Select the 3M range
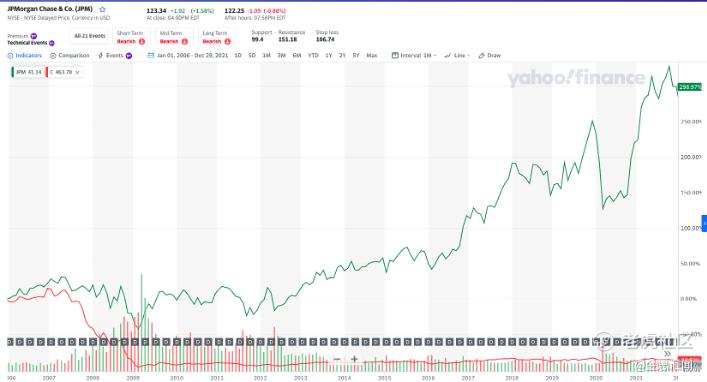The image size is (707, 382). click(x=281, y=55)
